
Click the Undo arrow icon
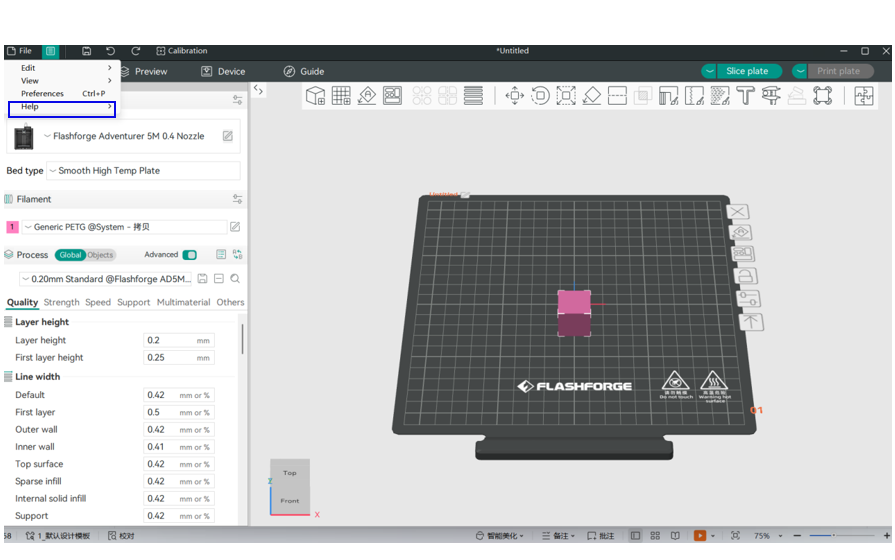tap(111, 51)
